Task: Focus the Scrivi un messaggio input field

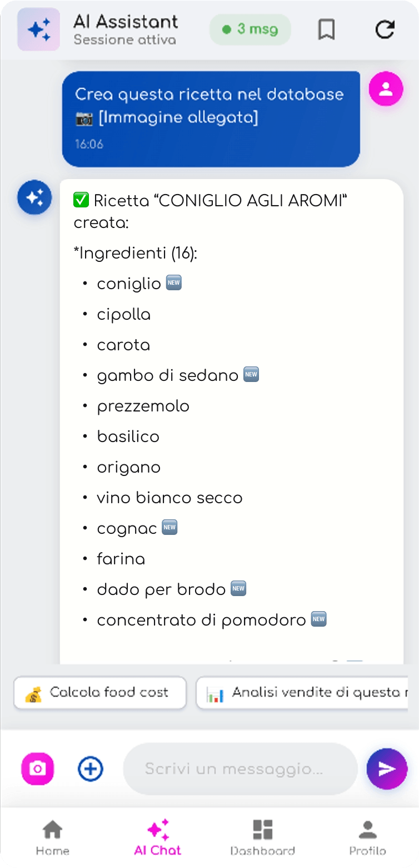Action: tap(240, 768)
